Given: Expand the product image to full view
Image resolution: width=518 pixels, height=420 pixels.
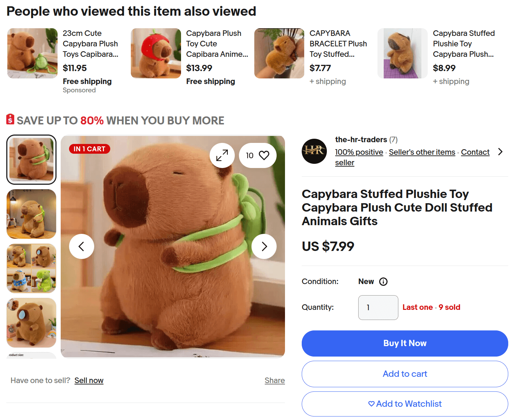Looking at the screenshot, I should point(222,155).
